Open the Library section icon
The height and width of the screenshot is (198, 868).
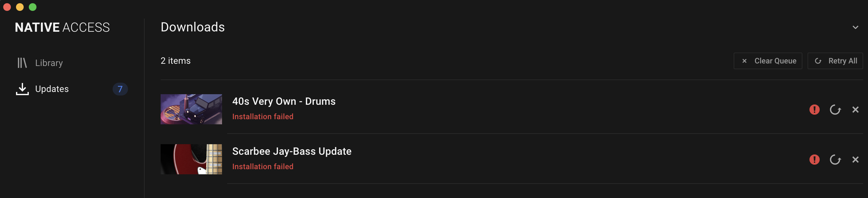click(22, 63)
